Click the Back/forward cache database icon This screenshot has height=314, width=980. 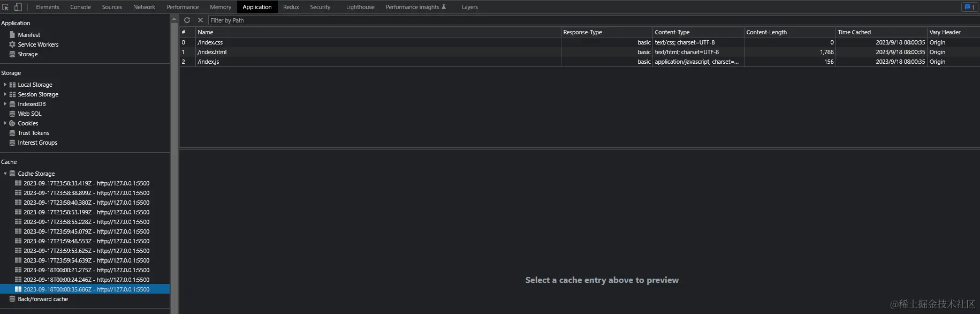(12, 299)
